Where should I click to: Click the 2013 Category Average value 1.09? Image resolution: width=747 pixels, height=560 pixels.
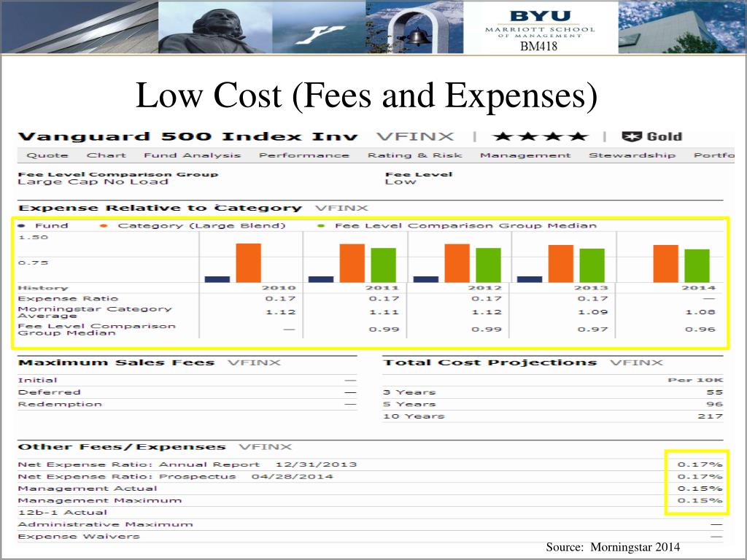pyautogui.click(x=592, y=312)
